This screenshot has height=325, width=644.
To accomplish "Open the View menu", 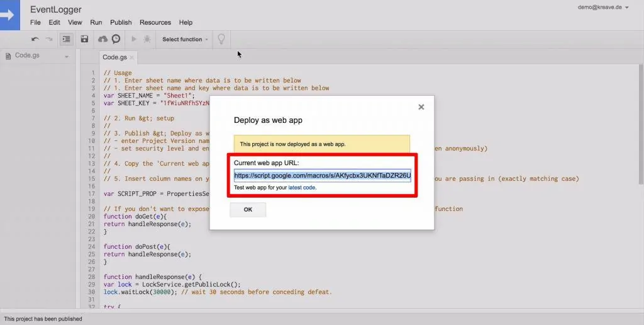I will (x=75, y=22).
